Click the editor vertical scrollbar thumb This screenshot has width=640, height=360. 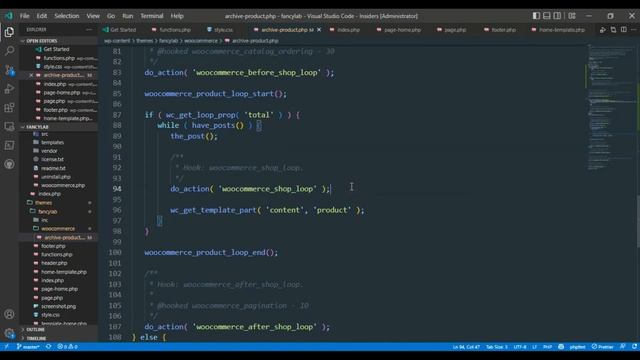point(638,222)
